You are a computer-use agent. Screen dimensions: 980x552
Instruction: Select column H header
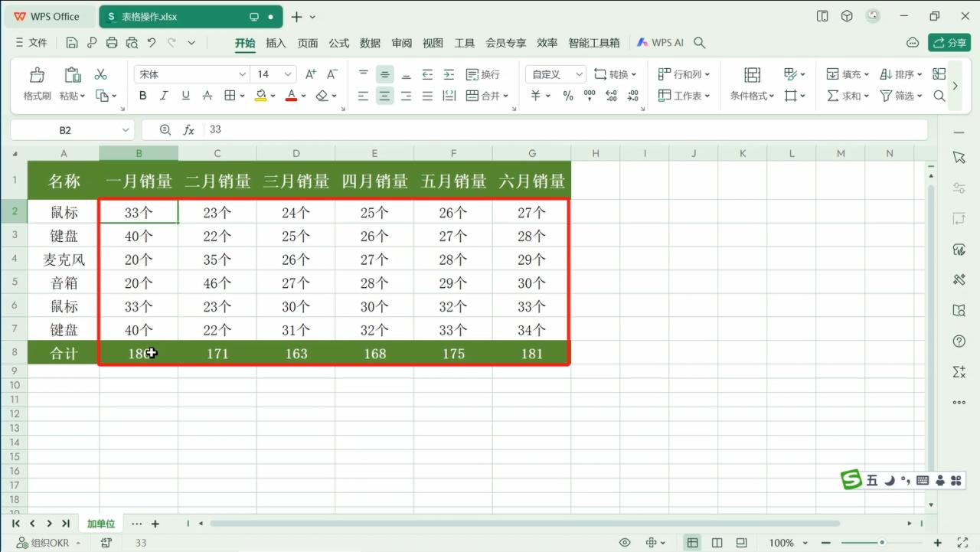[x=596, y=153]
